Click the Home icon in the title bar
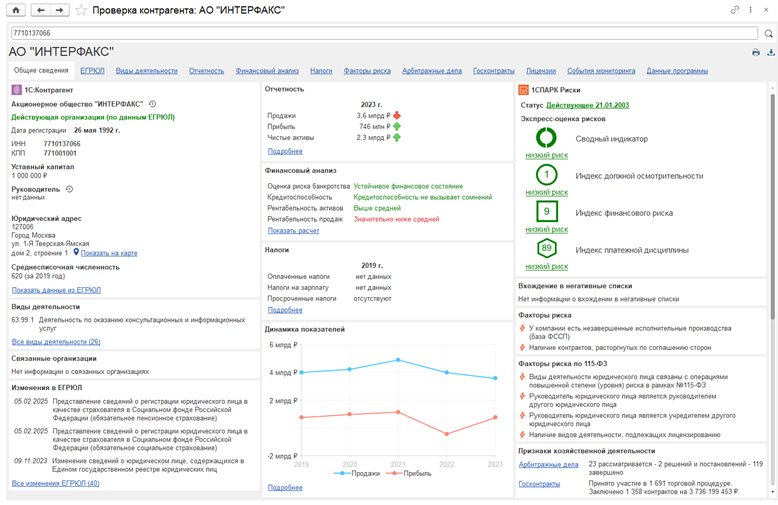 point(15,10)
